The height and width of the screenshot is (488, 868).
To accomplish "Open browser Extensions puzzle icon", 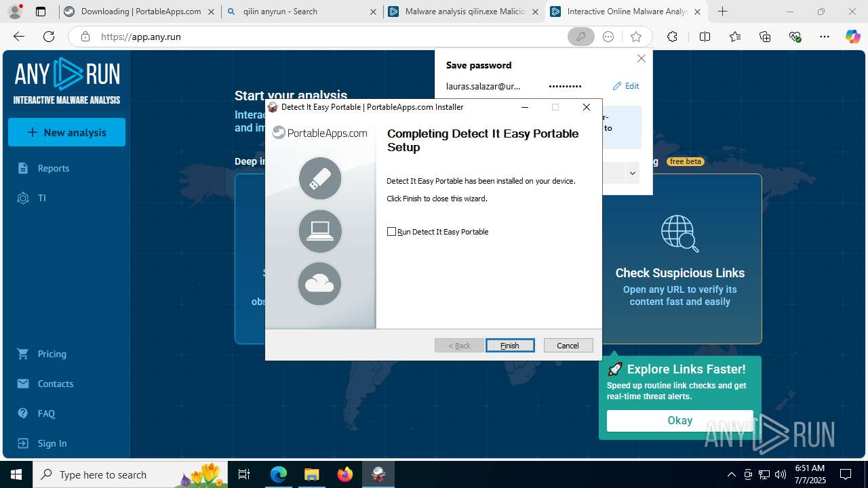I will (x=672, y=37).
